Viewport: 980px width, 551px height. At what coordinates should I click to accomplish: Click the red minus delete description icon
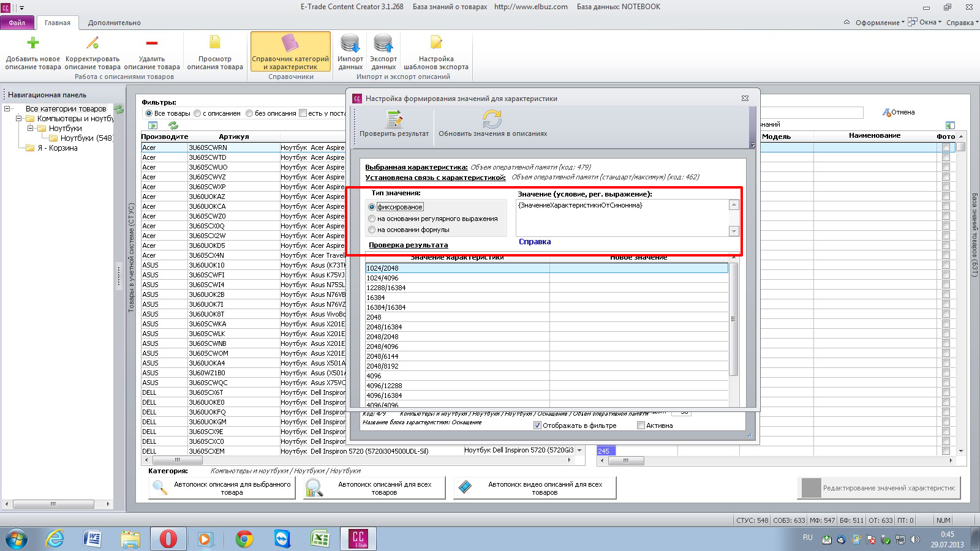(152, 43)
